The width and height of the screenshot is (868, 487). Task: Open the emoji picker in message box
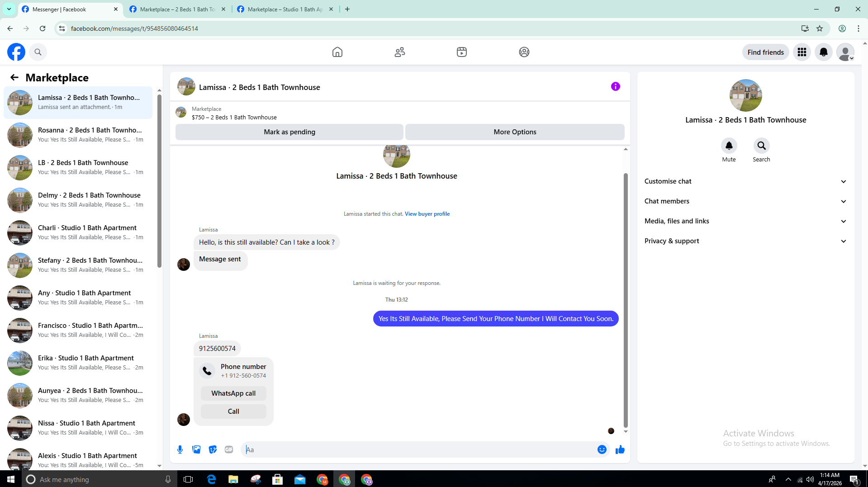(x=602, y=449)
